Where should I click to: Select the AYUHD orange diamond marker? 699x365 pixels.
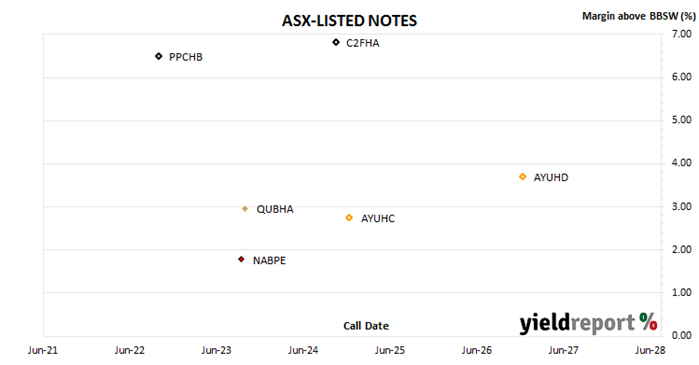523,177
